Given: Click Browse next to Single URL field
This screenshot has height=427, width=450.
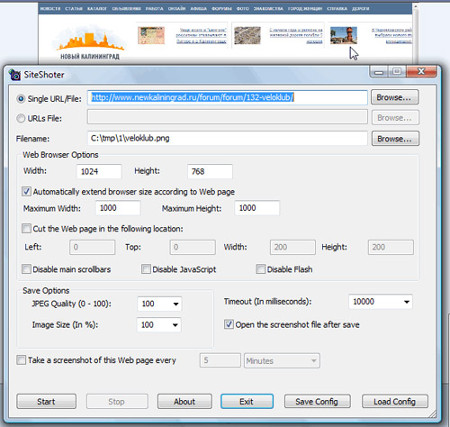Looking at the screenshot, I should (395, 97).
